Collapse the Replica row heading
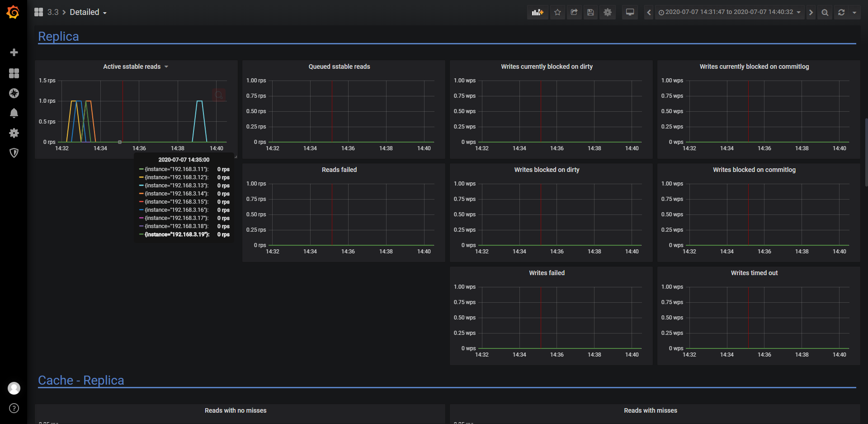 pyautogui.click(x=58, y=36)
